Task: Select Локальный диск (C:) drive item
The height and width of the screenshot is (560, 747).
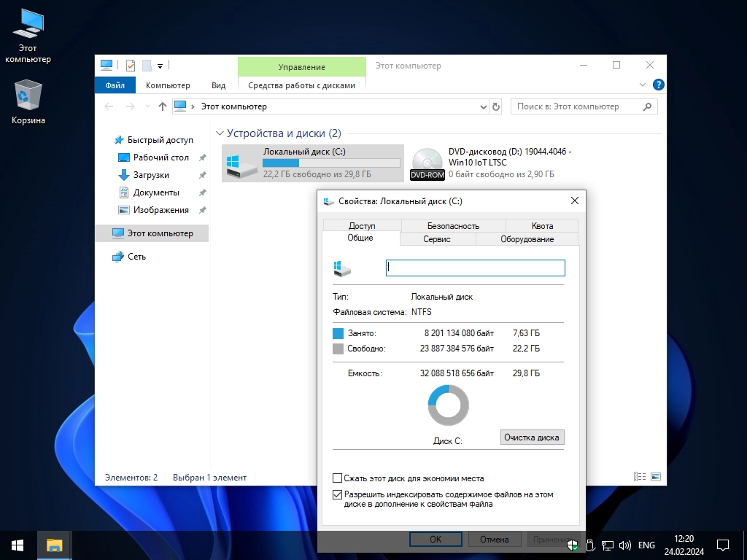Action: (x=313, y=163)
